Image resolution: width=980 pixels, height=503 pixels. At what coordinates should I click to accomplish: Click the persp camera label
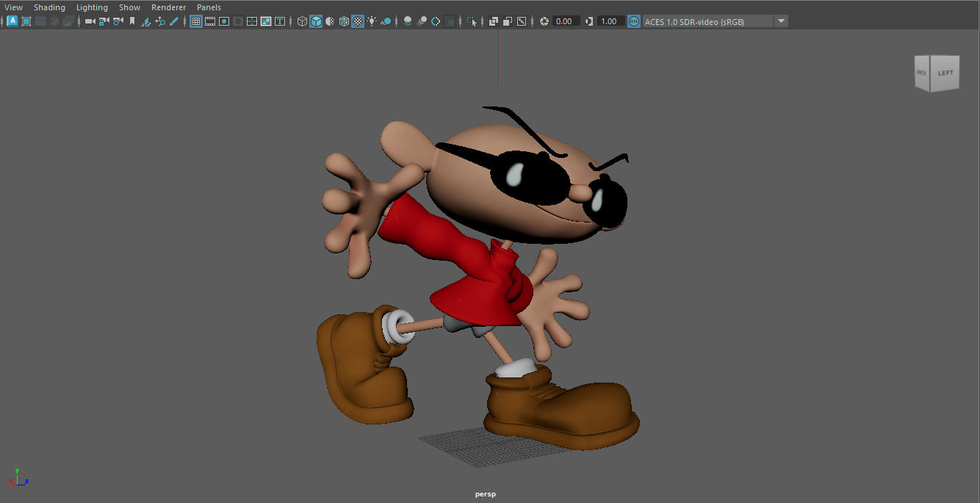coord(486,494)
